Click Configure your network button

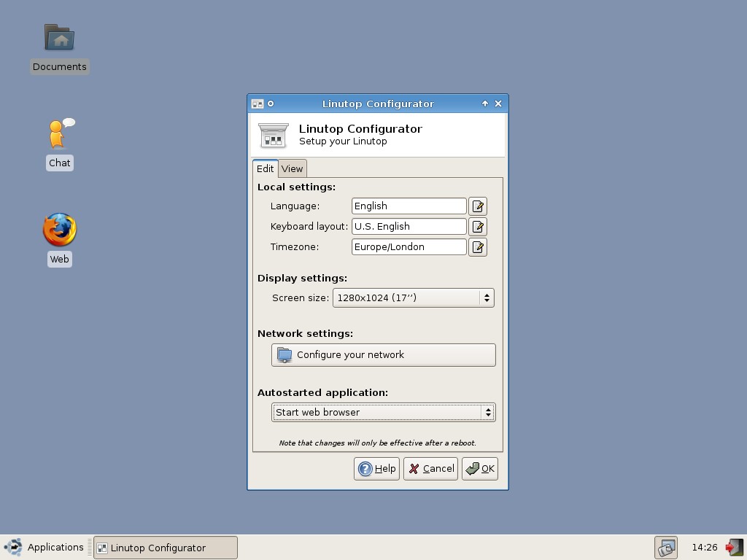tap(384, 355)
